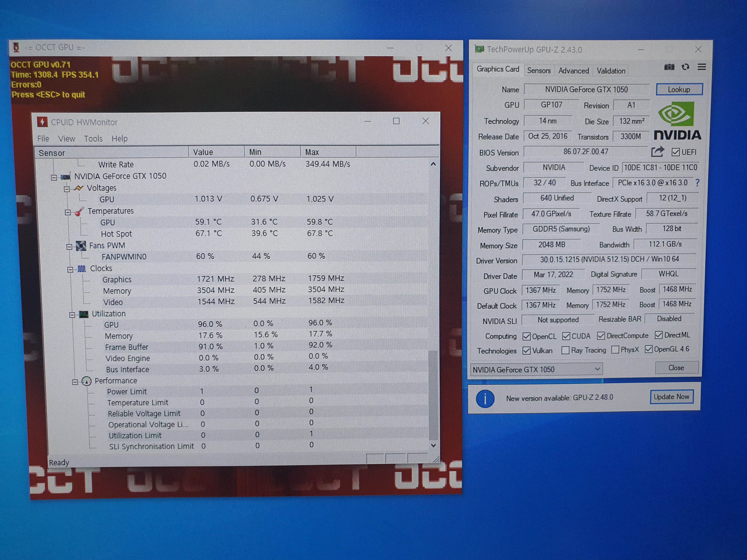Switch to the Sensors tab in GPU-Z
Viewport: 747px width, 560px height.
pos(539,71)
